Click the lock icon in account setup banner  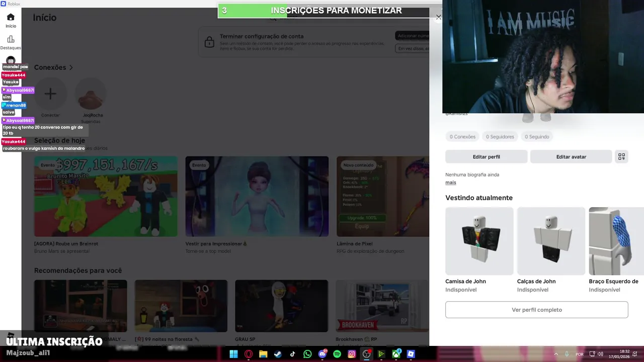[x=209, y=42]
